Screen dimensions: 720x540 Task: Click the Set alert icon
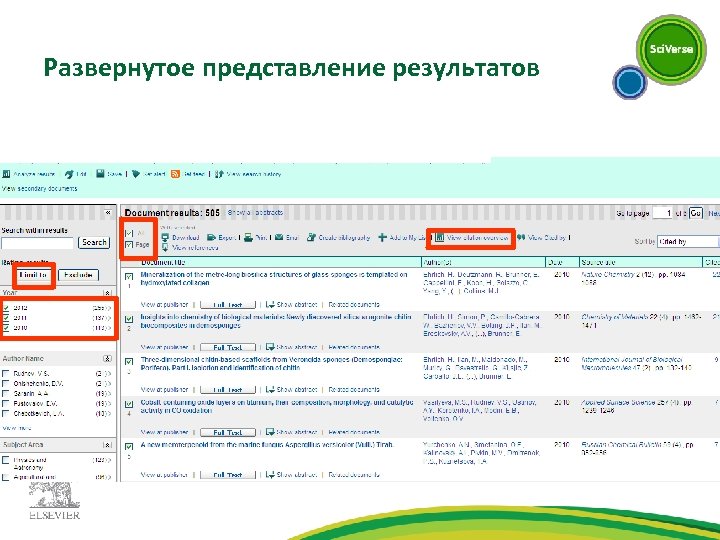point(136,174)
